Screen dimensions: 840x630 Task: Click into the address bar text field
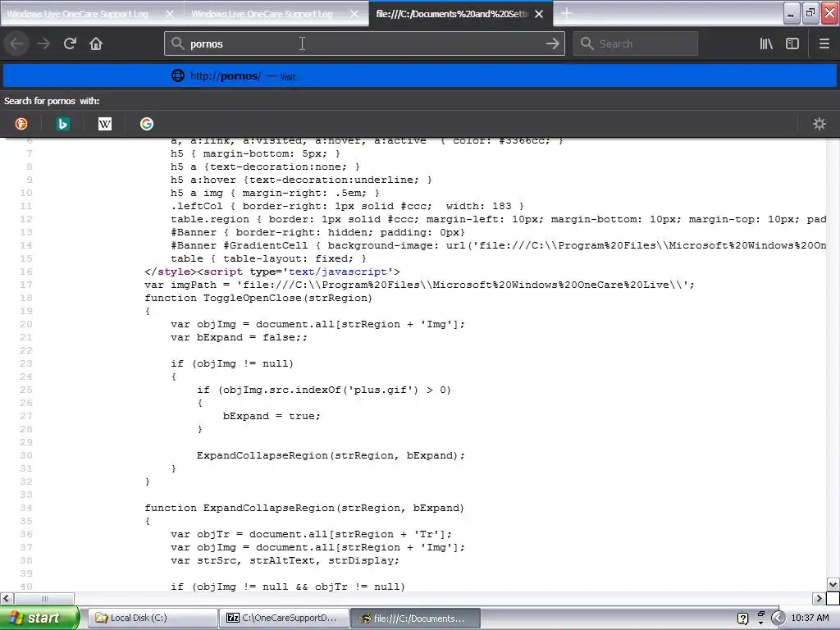[364, 43]
